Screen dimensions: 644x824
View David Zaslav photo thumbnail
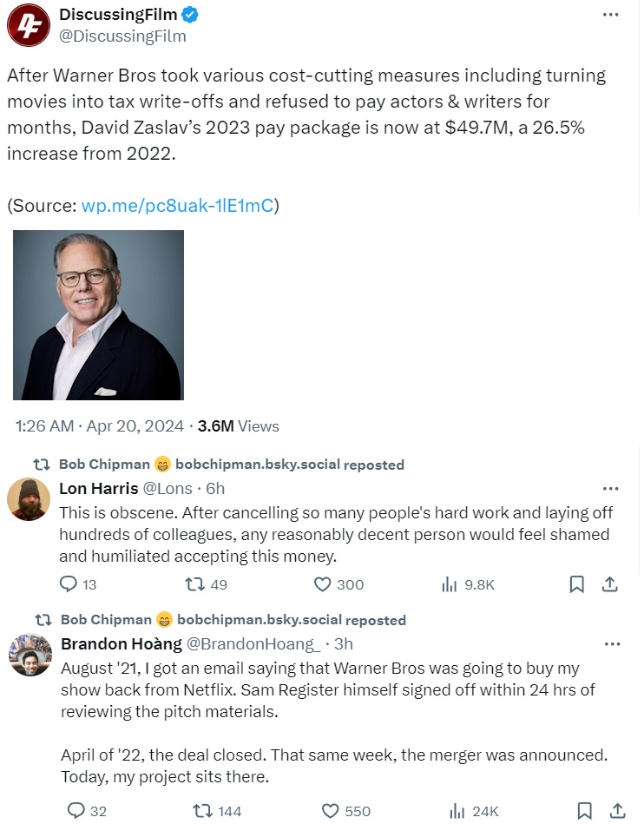(98, 314)
